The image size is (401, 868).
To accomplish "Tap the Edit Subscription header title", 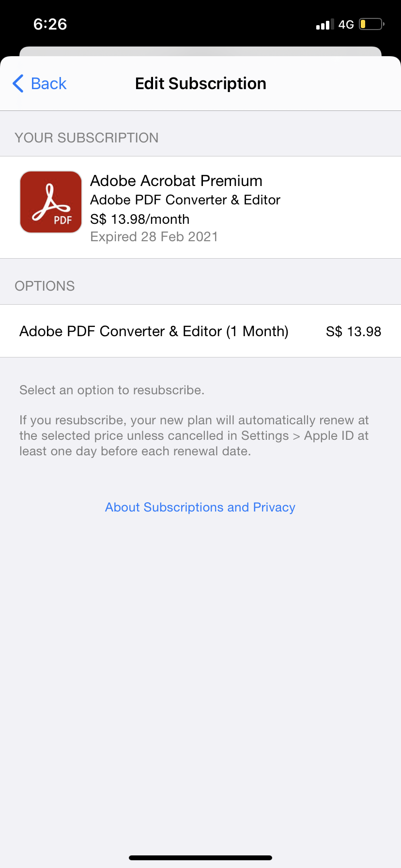I will 200,83.
